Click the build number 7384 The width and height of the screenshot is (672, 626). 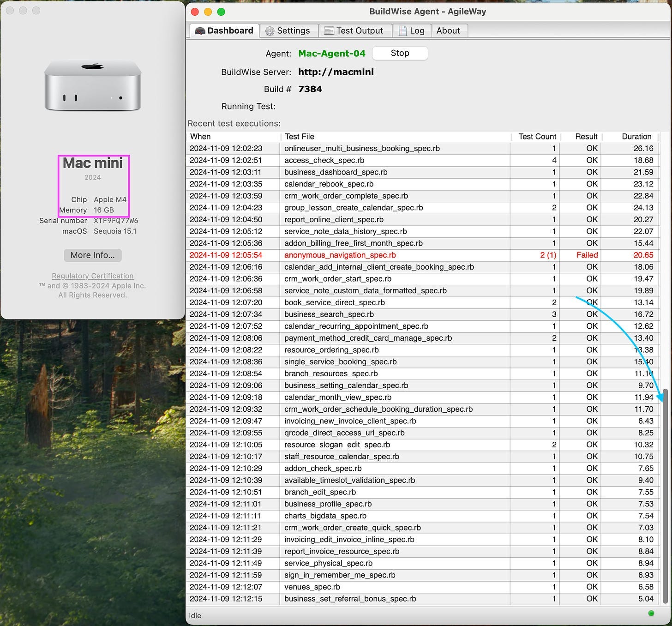point(310,89)
